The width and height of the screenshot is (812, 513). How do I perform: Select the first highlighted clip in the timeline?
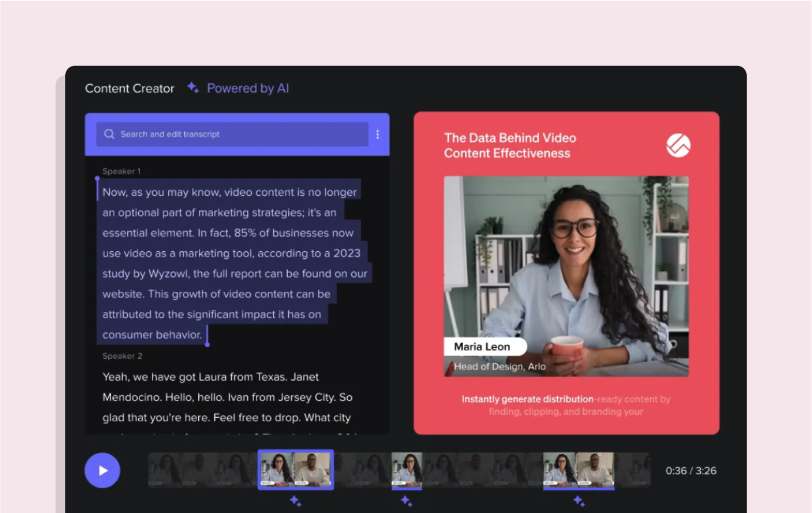[296, 469]
